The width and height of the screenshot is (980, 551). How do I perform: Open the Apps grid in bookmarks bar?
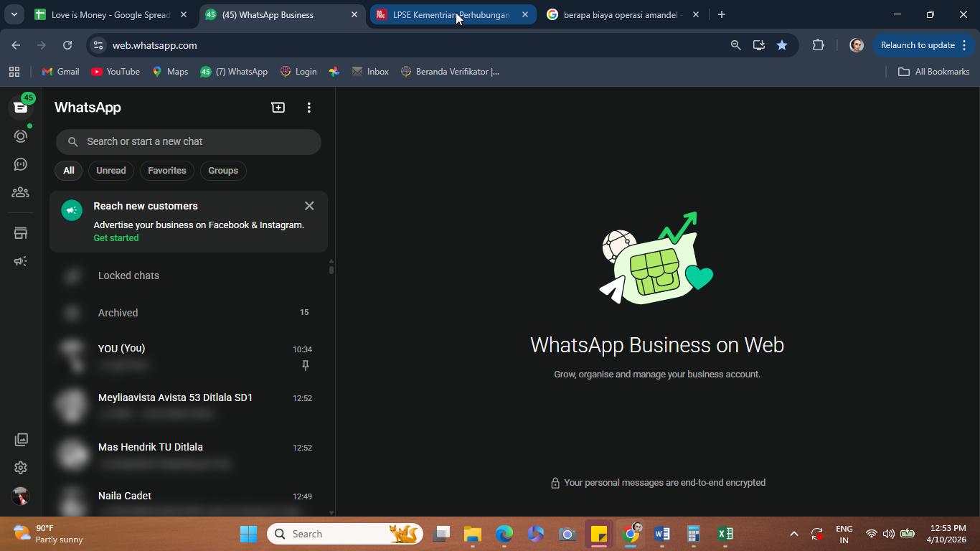[x=14, y=72]
